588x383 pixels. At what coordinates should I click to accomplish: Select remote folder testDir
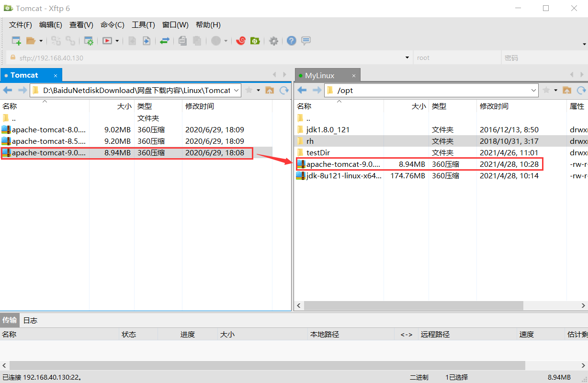[x=441, y=153]
